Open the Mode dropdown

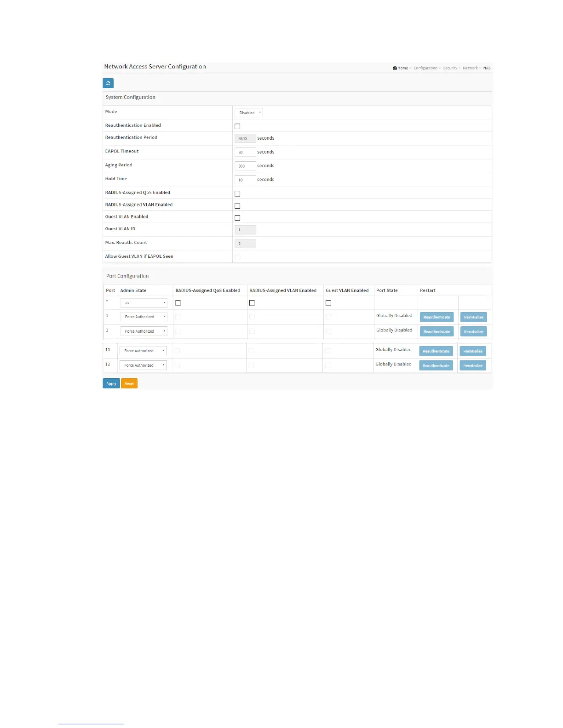pyautogui.click(x=249, y=113)
